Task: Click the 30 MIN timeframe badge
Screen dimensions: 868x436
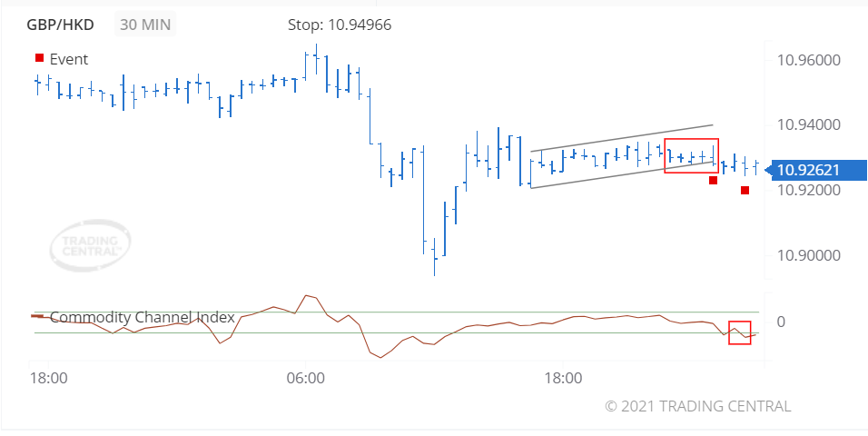Action: coord(146,25)
